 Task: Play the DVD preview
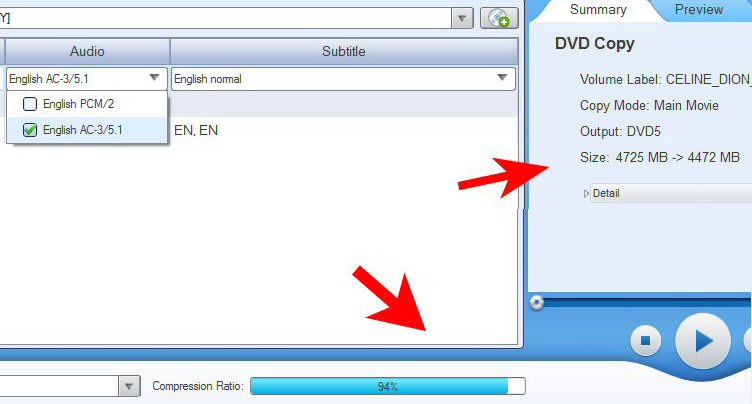[703, 341]
